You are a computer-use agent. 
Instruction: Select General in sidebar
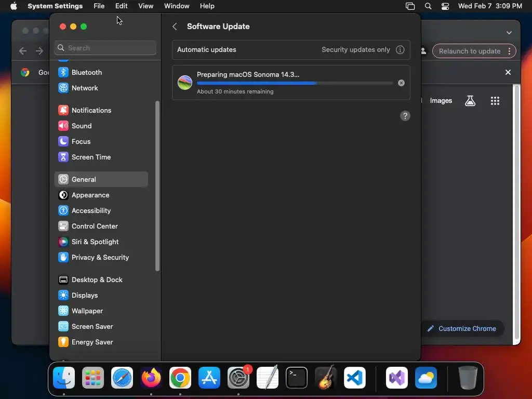[101, 179]
